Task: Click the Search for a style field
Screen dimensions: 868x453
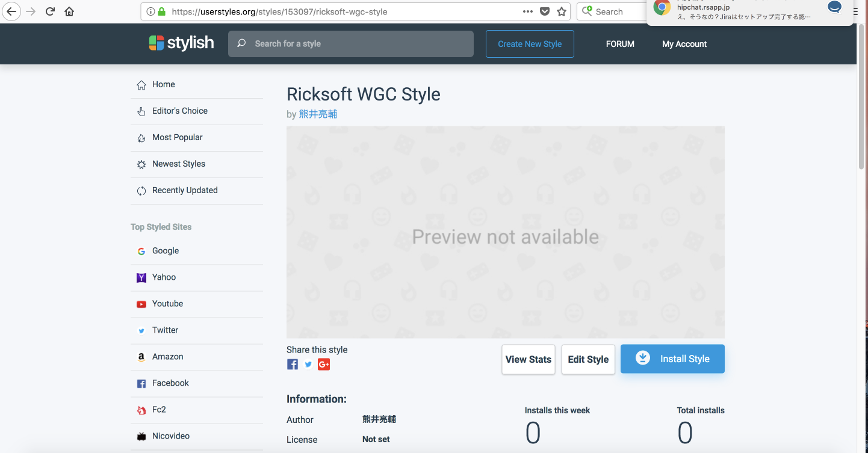Action: (351, 44)
